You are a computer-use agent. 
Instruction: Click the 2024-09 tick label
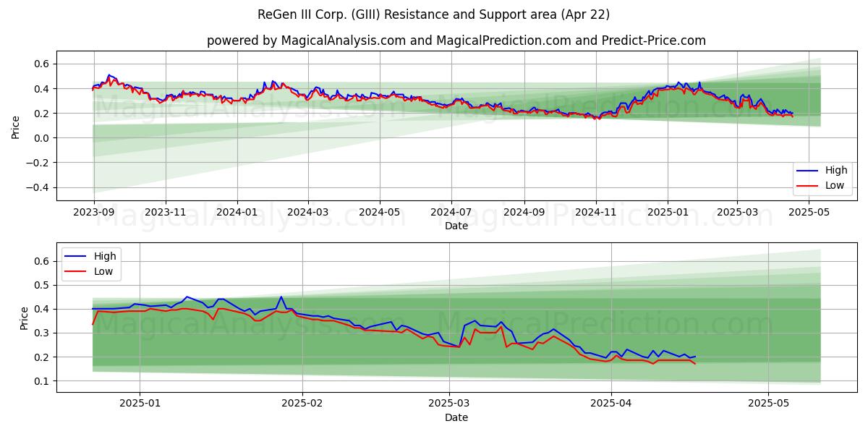point(524,211)
